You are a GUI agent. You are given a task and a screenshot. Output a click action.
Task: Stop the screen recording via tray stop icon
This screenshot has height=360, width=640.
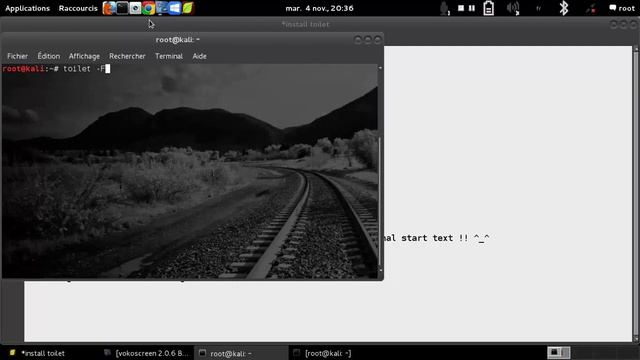pos(461,8)
